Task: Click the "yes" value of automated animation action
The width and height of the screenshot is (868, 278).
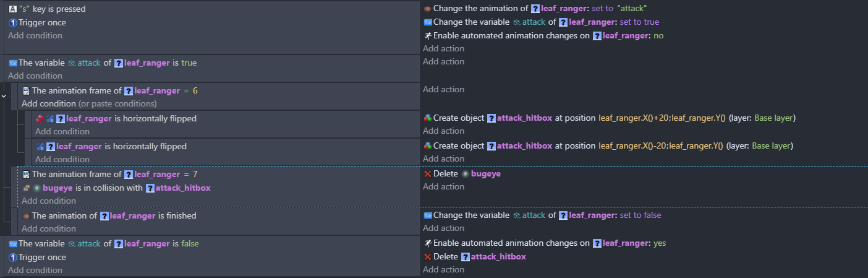Action: (x=659, y=243)
